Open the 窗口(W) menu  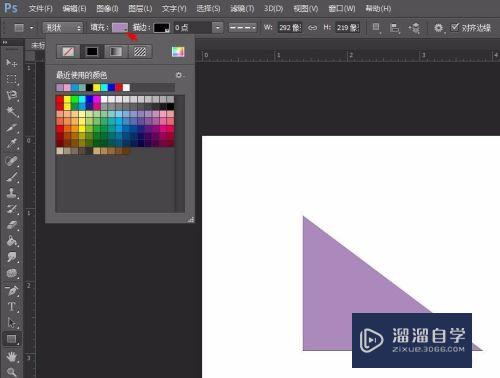pyautogui.click(x=342, y=8)
